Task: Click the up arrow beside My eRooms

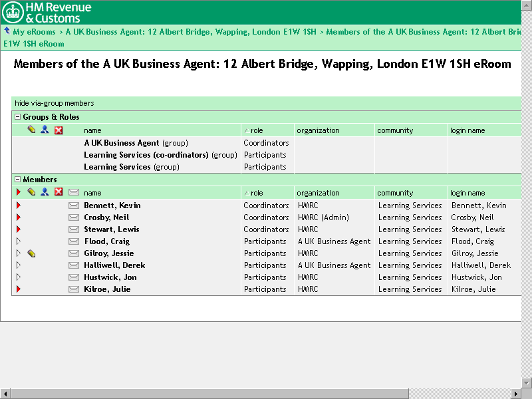Action: [7, 31]
